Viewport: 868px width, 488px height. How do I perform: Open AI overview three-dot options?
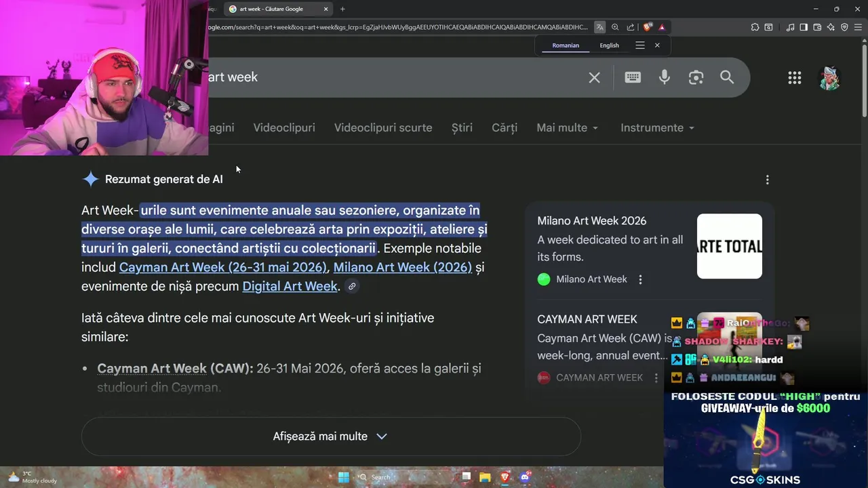click(x=767, y=180)
